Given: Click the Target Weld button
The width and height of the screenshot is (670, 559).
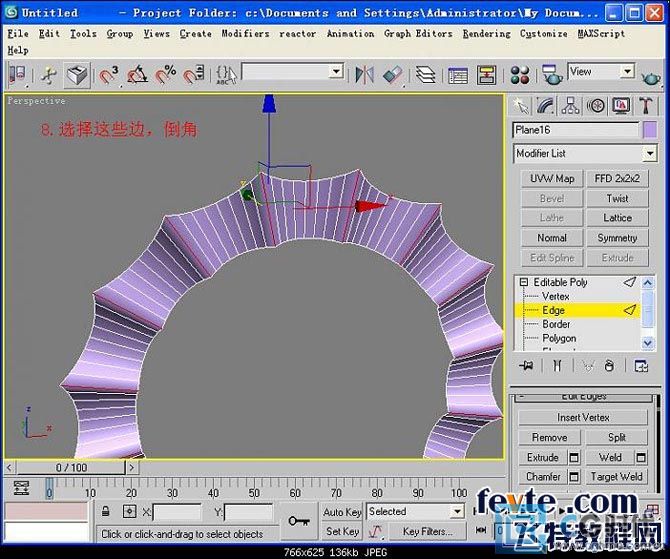Looking at the screenshot, I should [617, 477].
